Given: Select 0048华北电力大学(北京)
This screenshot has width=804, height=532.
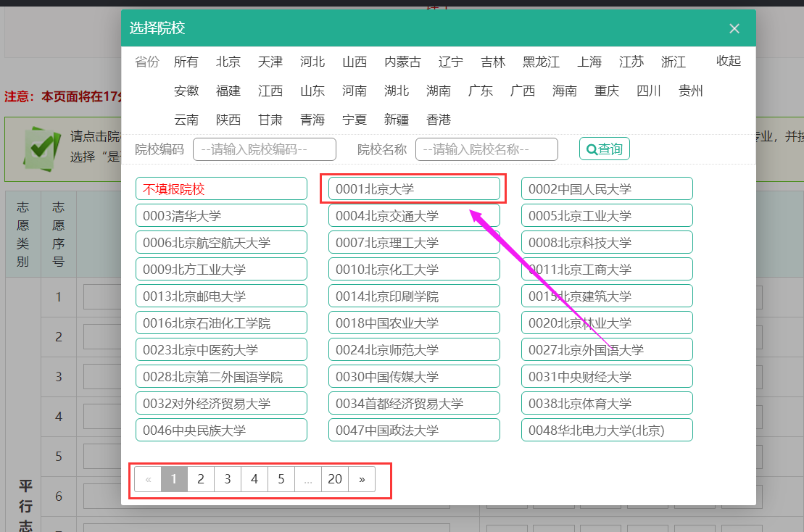Looking at the screenshot, I should click(607, 430).
